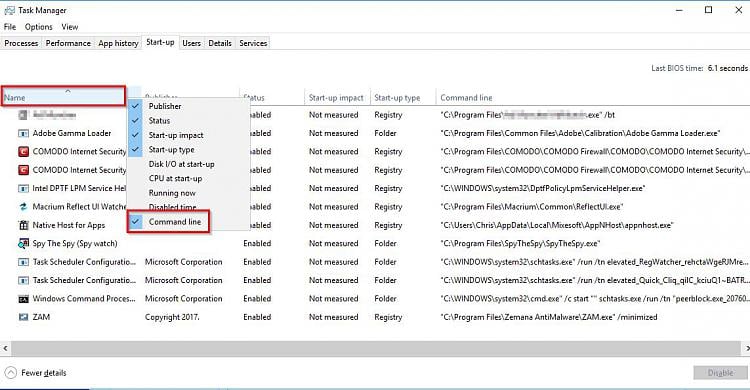The height and width of the screenshot is (390, 750).
Task: Switch to the Services tab
Action: pyautogui.click(x=253, y=43)
